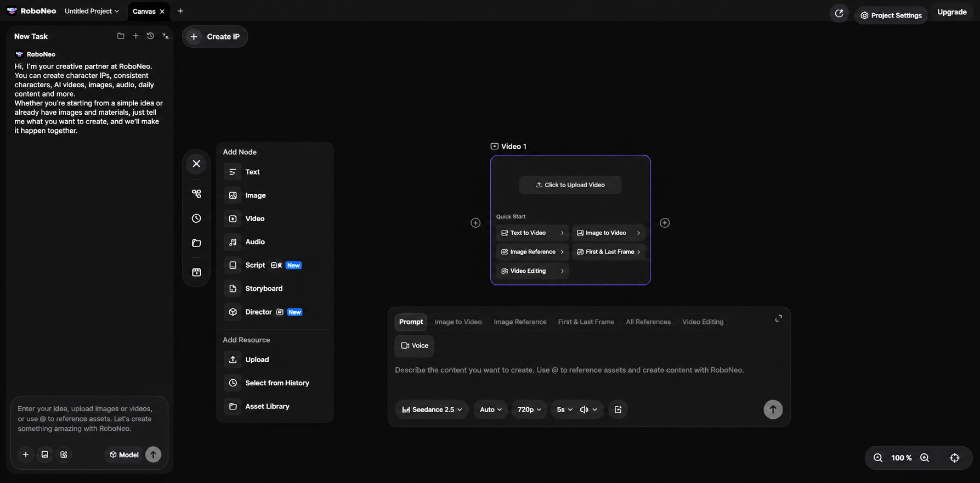980x483 pixels.
Task: Close the Canvas tab
Action: (x=162, y=12)
